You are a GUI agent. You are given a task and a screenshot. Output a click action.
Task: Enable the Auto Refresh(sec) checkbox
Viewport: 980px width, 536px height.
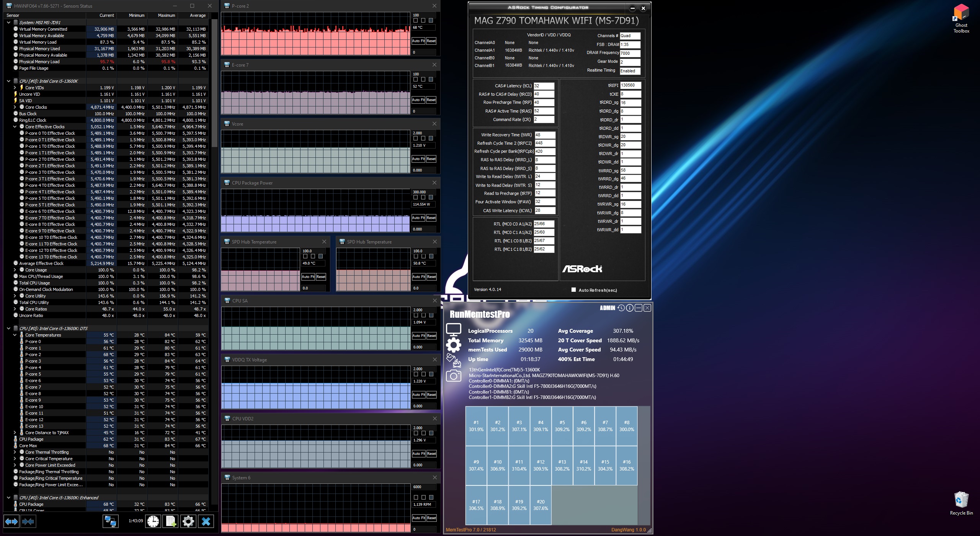[x=573, y=290]
